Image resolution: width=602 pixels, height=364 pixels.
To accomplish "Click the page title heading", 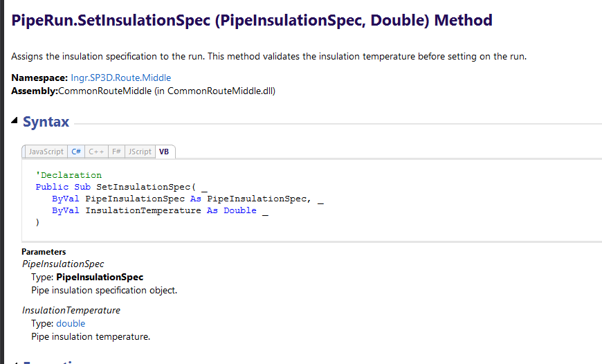I will 252,20.
